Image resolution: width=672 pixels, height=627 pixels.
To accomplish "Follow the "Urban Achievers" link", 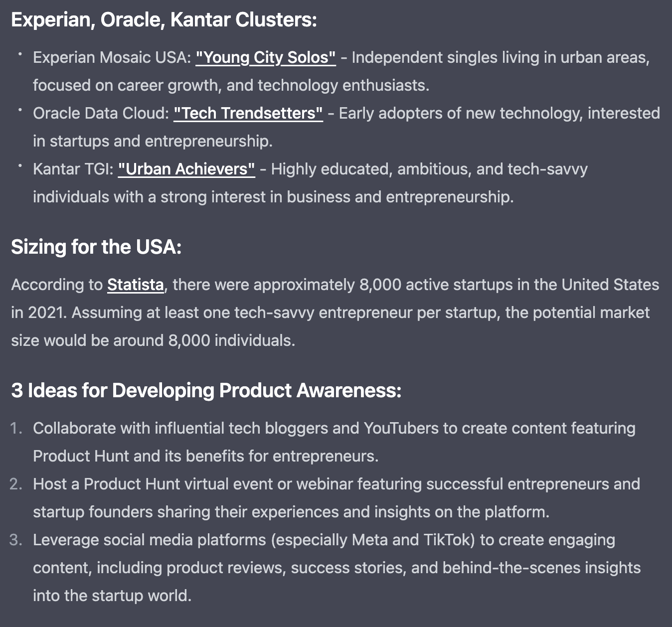I will click(186, 169).
